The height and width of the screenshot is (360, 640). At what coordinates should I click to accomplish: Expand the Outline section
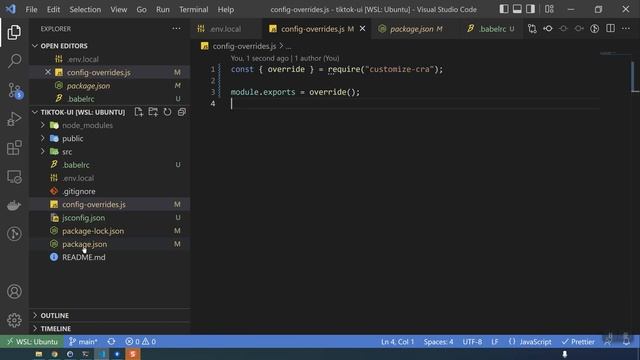pos(35,316)
